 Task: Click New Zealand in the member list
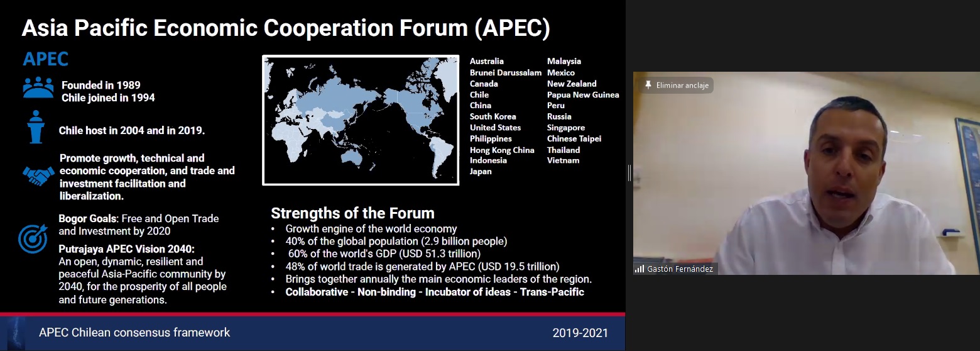click(572, 84)
